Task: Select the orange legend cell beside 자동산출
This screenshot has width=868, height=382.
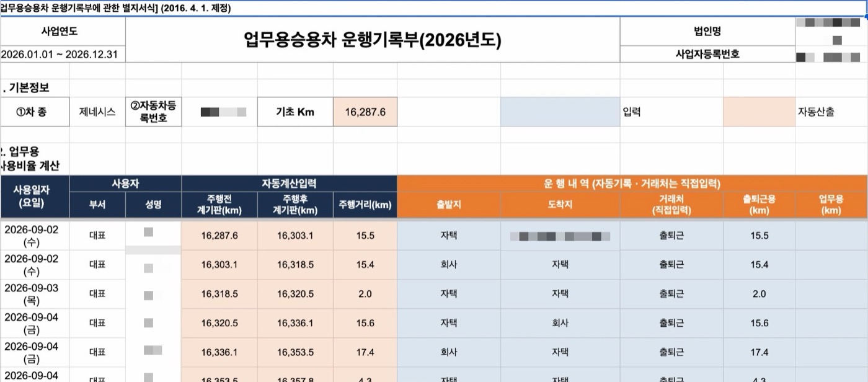Action: 759,112
